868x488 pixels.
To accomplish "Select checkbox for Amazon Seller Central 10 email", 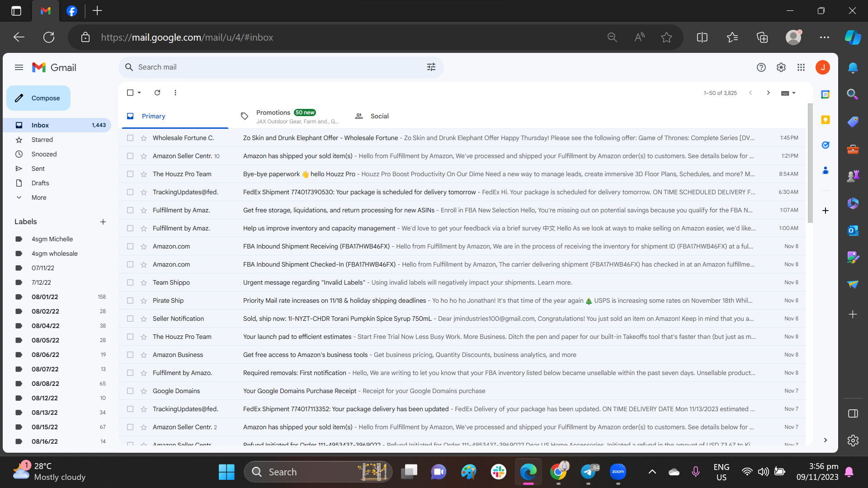I will click(130, 156).
